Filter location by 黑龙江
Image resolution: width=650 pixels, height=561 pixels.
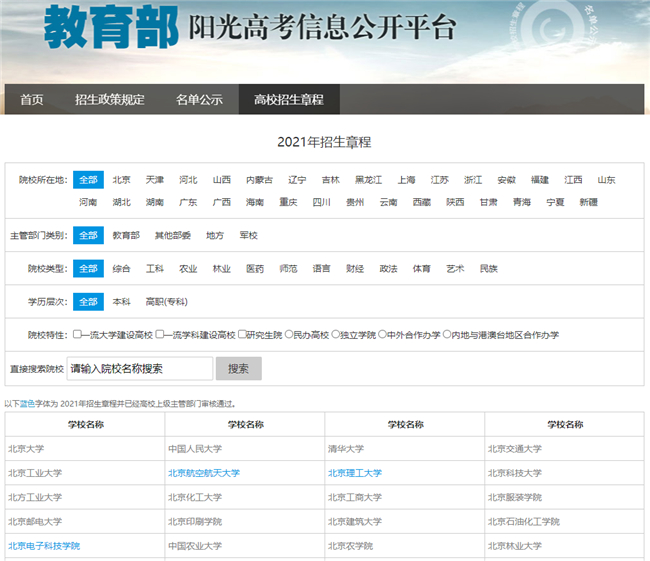click(369, 180)
